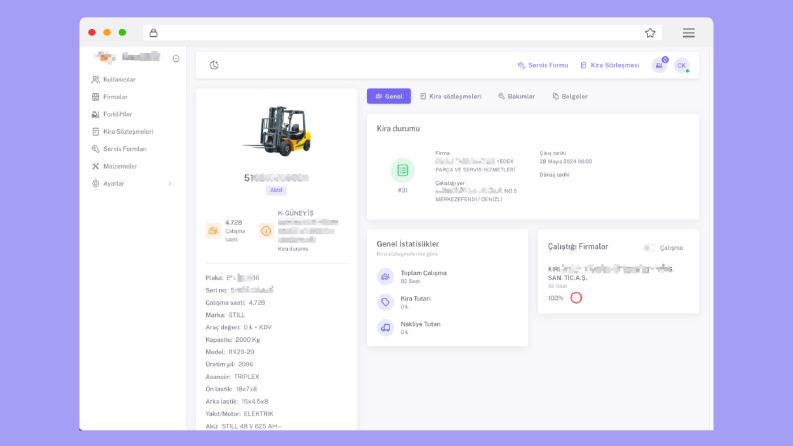Image resolution: width=793 pixels, height=446 pixels.
Task: Click the forklift image thumbnail
Action: [x=277, y=130]
